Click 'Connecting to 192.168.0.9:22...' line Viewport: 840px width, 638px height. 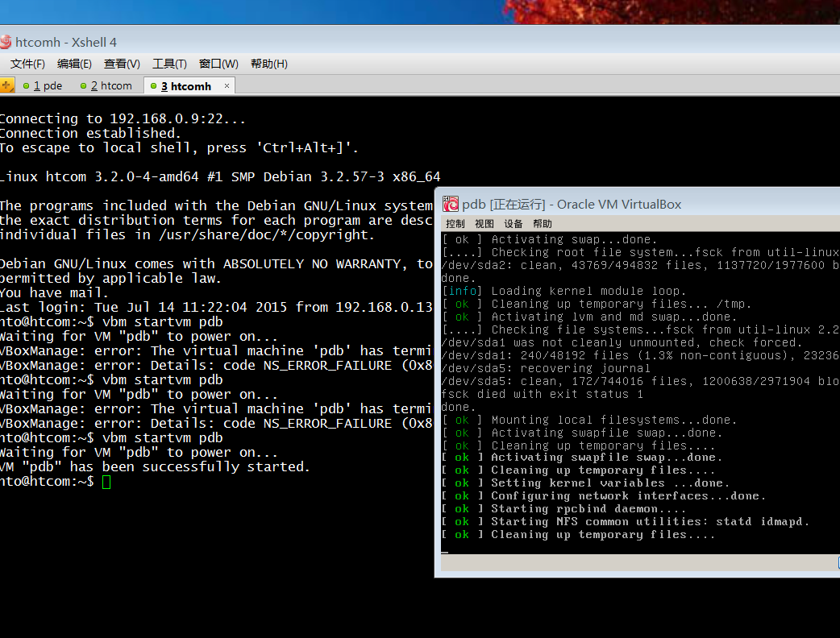[x=123, y=119]
